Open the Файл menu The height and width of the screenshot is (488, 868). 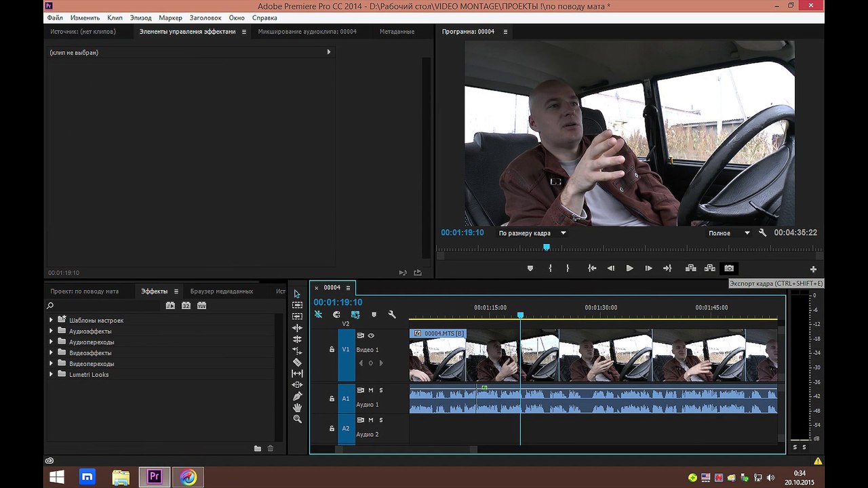pos(55,18)
